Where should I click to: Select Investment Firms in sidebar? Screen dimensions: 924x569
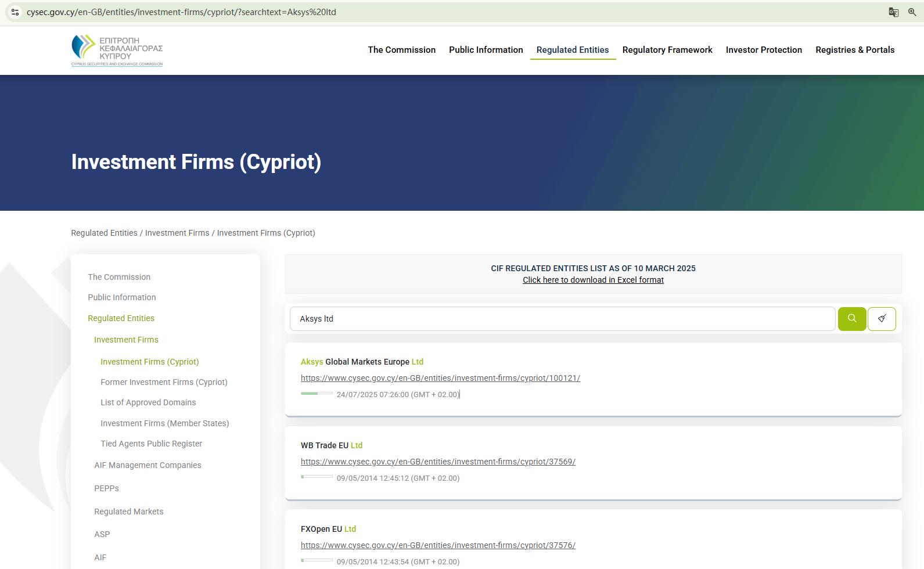[126, 340]
